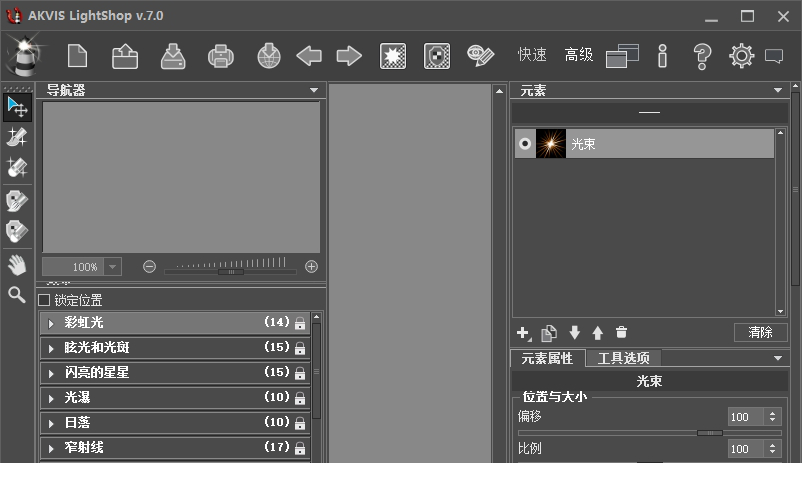Image resolution: width=802 pixels, height=481 pixels.
Task: Expand the 闪亮的星星 preset group
Action: pos(51,374)
